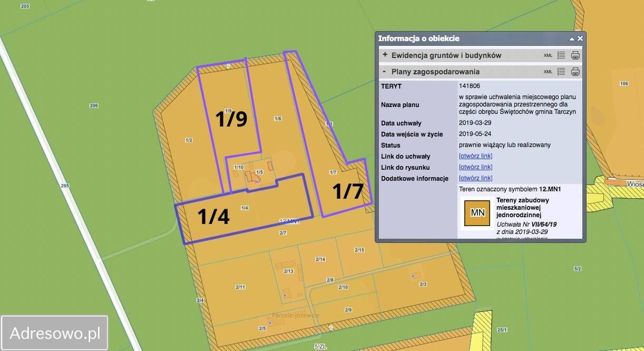Select parcel 2/10 on the map
The width and height of the screenshot is (644, 351).
343,287
